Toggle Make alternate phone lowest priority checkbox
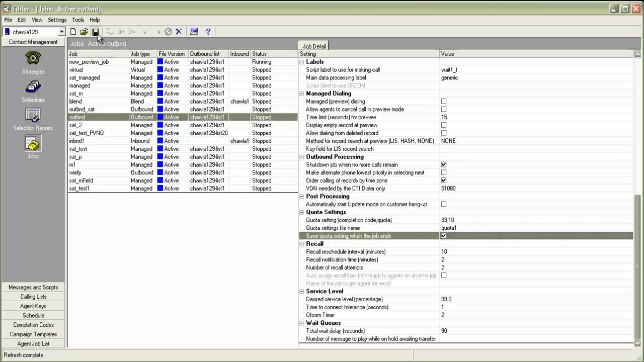The width and height of the screenshot is (644, 362). tap(444, 172)
